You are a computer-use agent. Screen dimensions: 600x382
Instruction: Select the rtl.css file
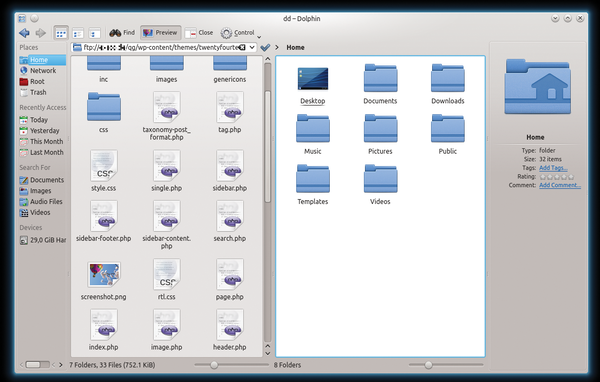point(166,280)
